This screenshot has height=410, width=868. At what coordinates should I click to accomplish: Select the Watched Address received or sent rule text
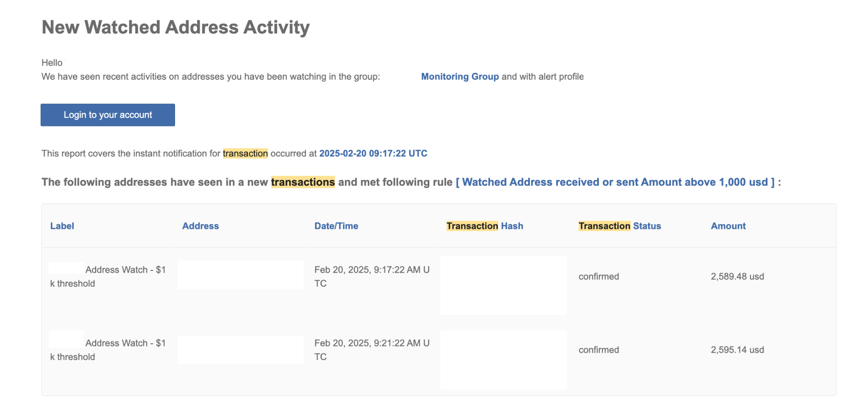pos(615,182)
